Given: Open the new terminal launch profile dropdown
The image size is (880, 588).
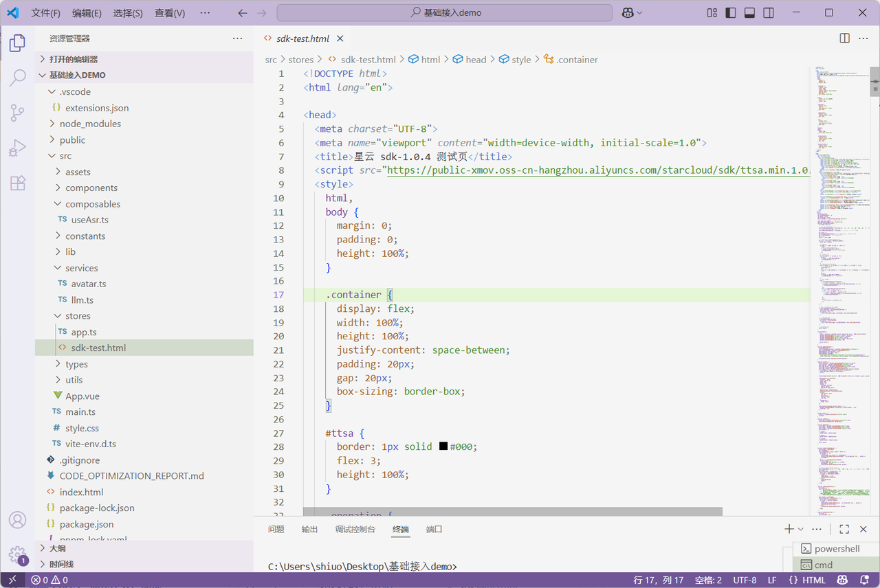Looking at the screenshot, I should [x=801, y=530].
